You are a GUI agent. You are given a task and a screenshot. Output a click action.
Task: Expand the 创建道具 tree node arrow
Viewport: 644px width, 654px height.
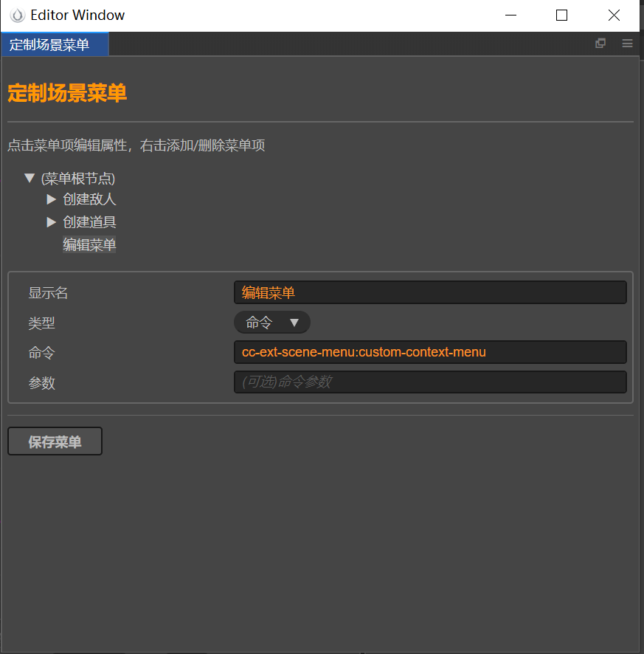51,221
